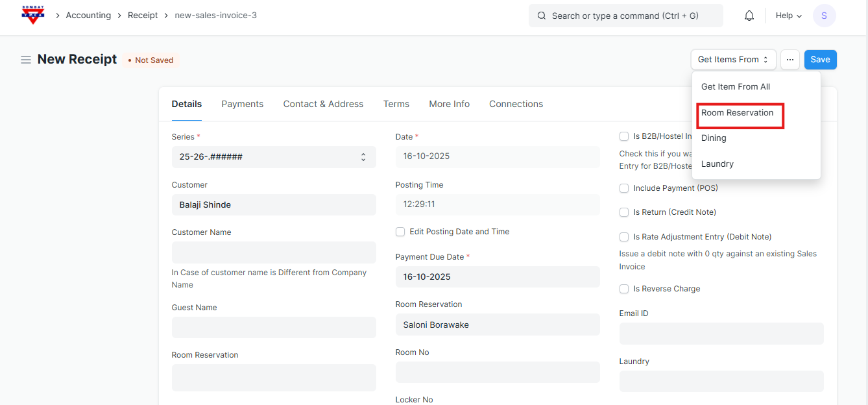Screen dimensions: 868x405
Task: Collapse the Get Items From dropdown
Action: (733, 60)
